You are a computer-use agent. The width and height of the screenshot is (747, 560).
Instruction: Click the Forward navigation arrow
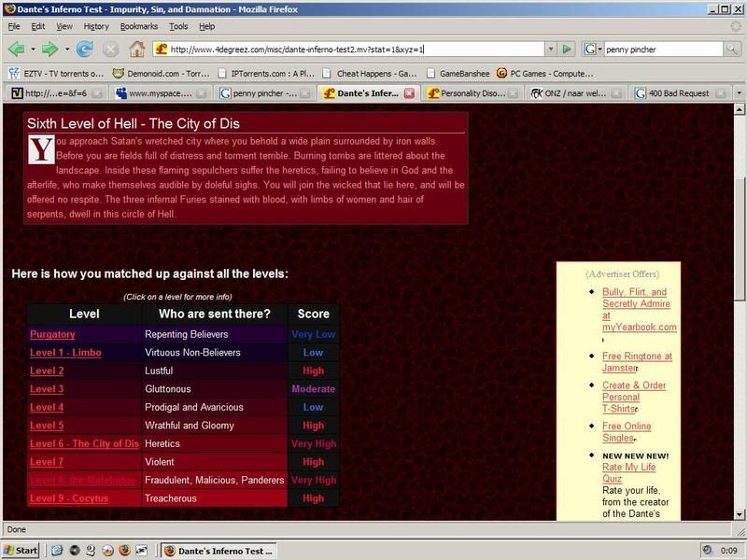click(x=48, y=49)
